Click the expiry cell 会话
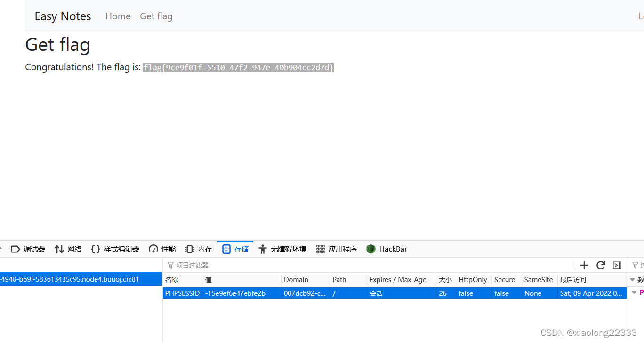 pyautogui.click(x=402, y=293)
